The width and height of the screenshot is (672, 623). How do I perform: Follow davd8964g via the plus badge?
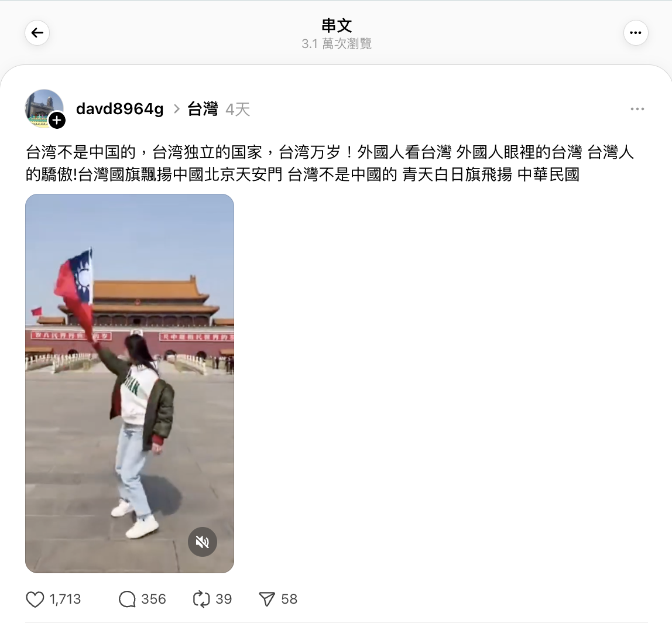pyautogui.click(x=57, y=121)
